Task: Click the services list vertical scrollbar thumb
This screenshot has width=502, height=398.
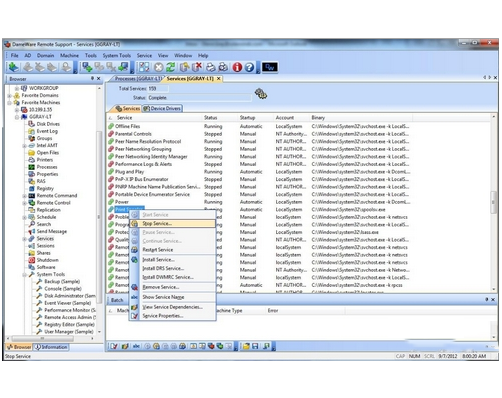Action: pyautogui.click(x=494, y=202)
